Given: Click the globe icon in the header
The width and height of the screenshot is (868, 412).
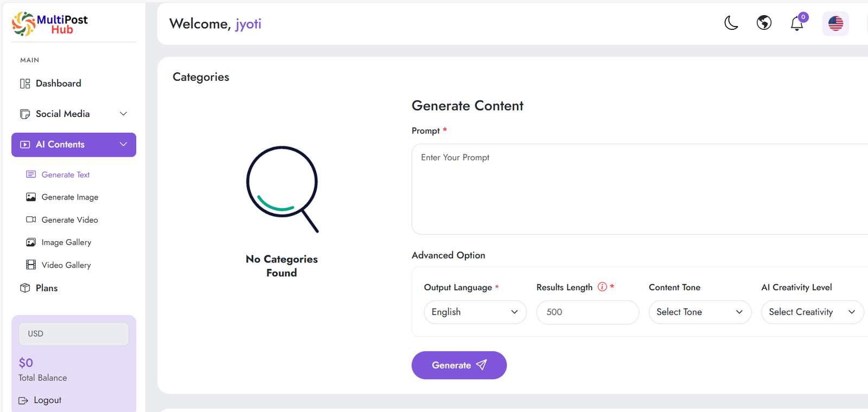Looking at the screenshot, I should [764, 23].
